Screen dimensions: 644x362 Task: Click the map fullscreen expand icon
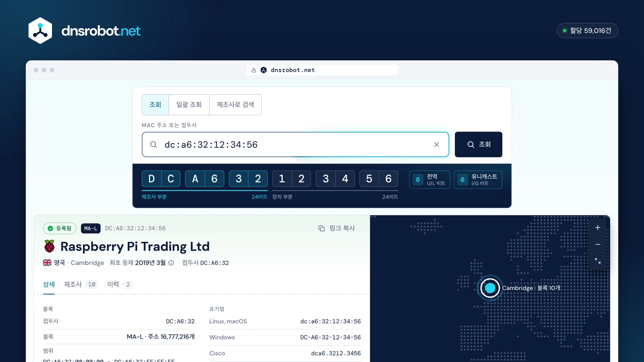pyautogui.click(x=598, y=261)
